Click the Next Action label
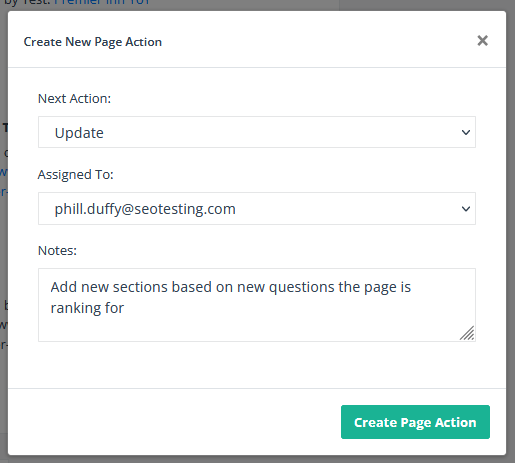Screen dimensions: 515x463 pyautogui.click(x=74, y=99)
